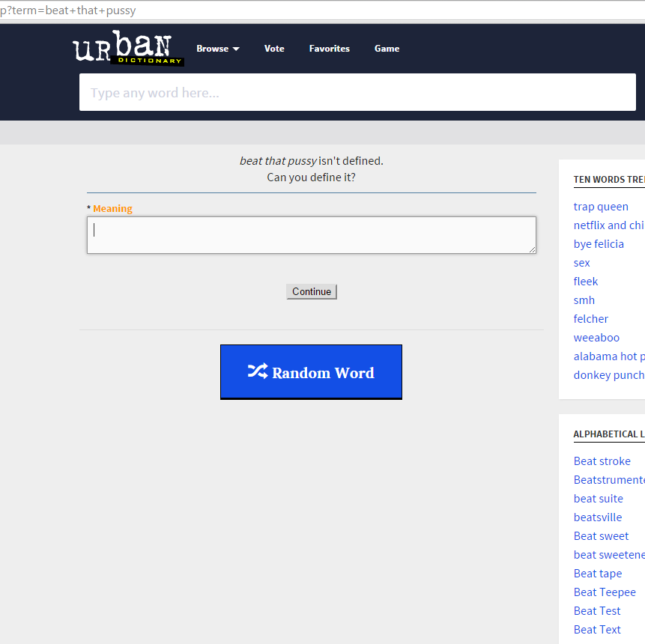Viewport: 645px width, 644px height.
Task: Open alphabetical entry 'Beat sweet'
Action: (x=601, y=536)
